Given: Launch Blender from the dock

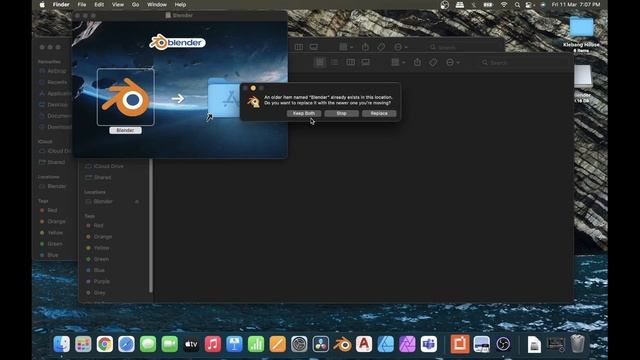Looking at the screenshot, I should point(342,344).
